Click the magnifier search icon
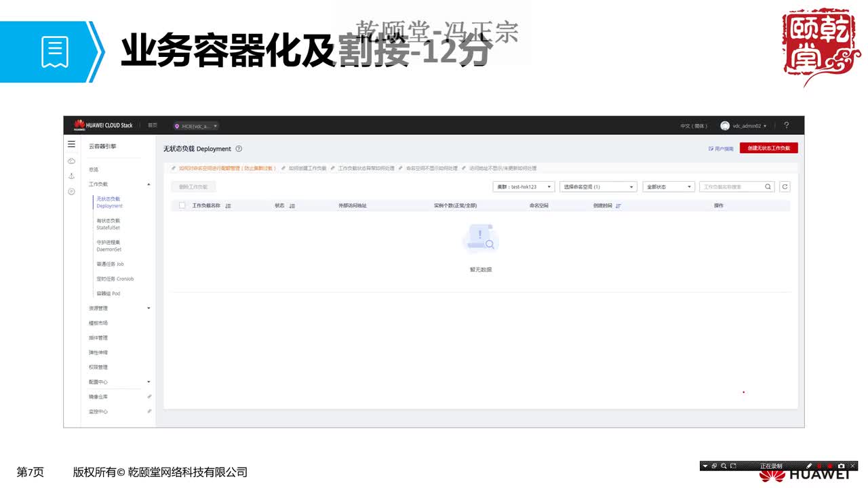This screenshot has width=868, height=488. (768, 186)
